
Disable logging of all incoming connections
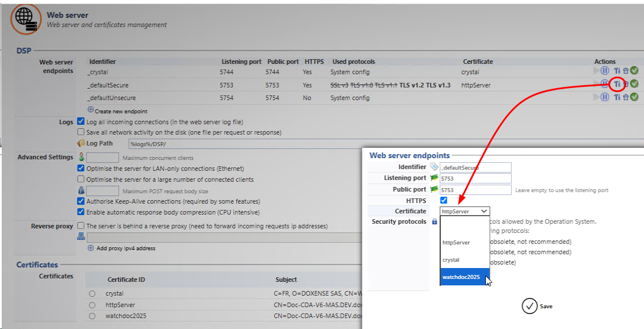[x=81, y=122]
